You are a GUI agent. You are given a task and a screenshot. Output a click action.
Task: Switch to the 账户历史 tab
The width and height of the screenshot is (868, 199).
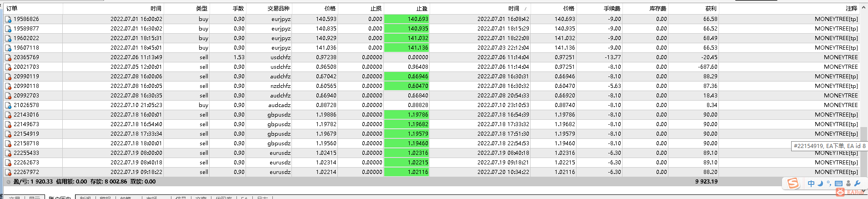tap(60, 197)
